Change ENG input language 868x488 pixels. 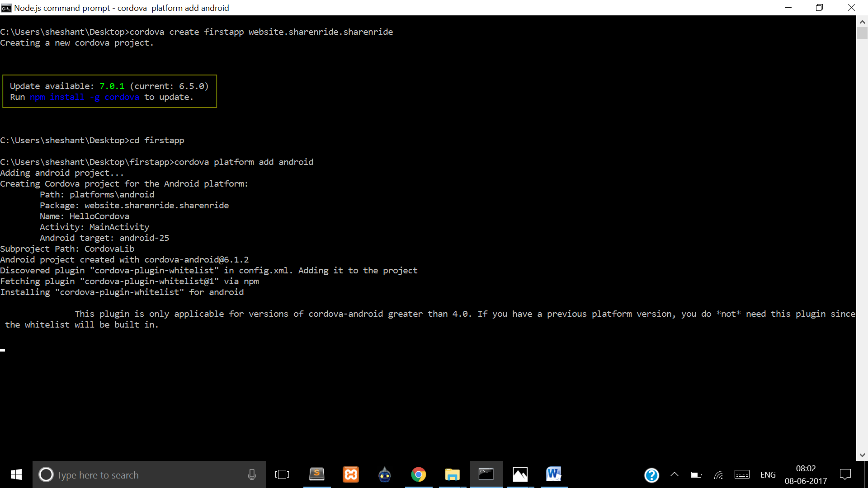coord(768,475)
